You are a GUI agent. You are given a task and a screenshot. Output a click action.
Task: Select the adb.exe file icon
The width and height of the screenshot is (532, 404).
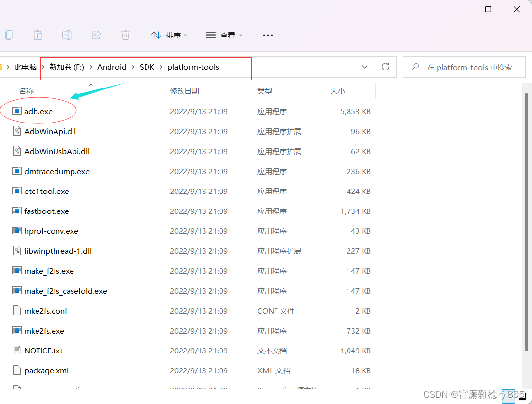tap(17, 111)
